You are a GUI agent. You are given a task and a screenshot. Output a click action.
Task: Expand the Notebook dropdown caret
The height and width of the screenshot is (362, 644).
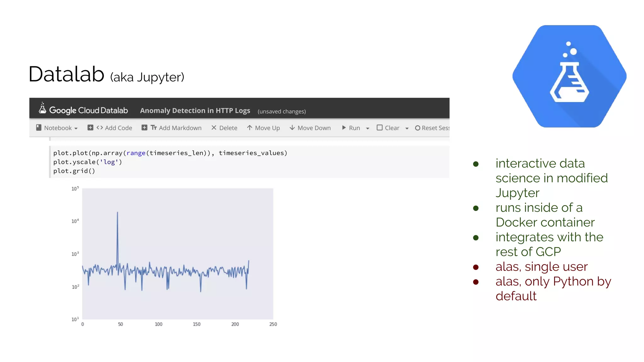coord(76,129)
